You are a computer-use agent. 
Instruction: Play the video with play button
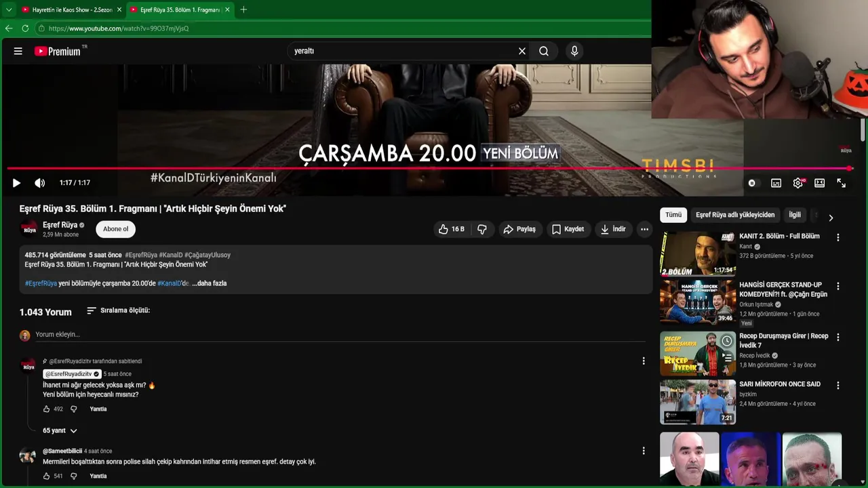tap(16, 183)
